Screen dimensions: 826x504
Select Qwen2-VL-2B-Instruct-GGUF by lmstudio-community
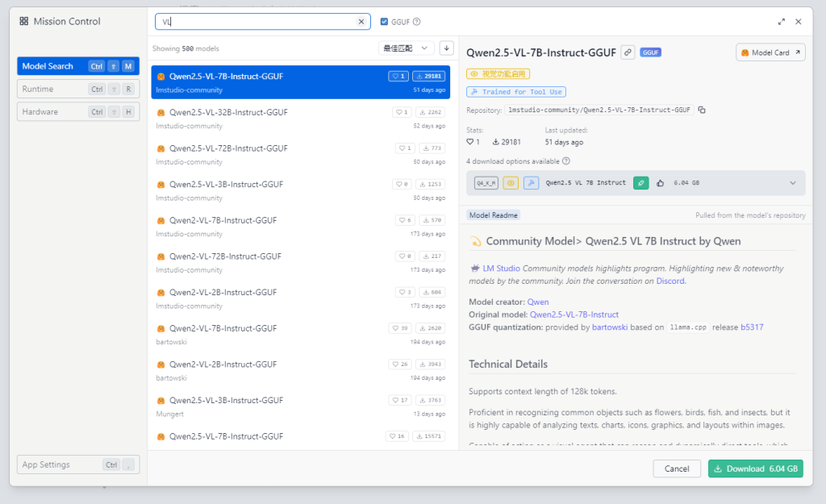click(300, 298)
